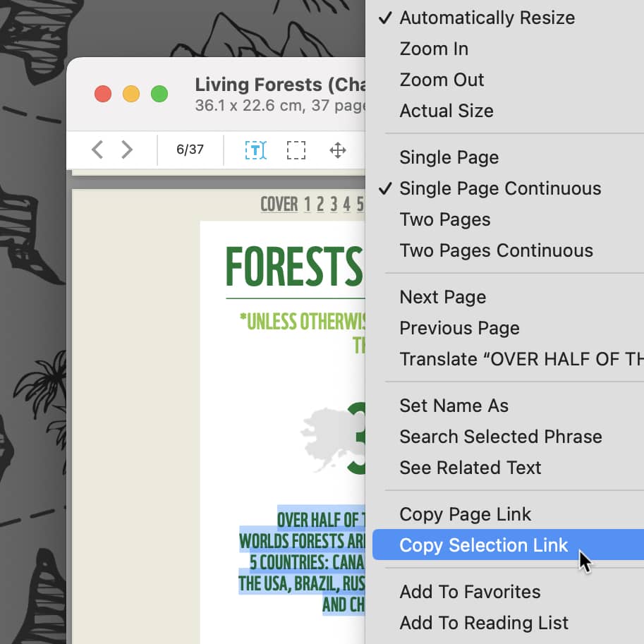Jump to chapter 2 link
The width and height of the screenshot is (644, 644).
[320, 204]
